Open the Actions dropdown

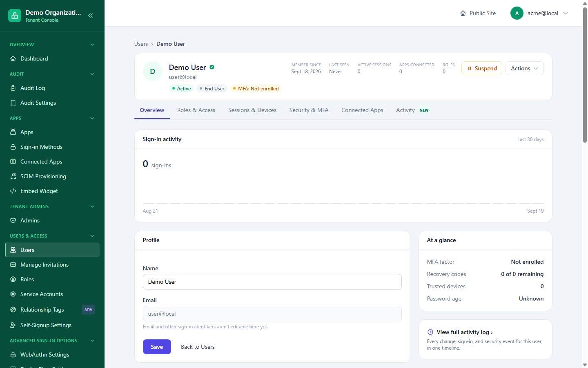(524, 68)
